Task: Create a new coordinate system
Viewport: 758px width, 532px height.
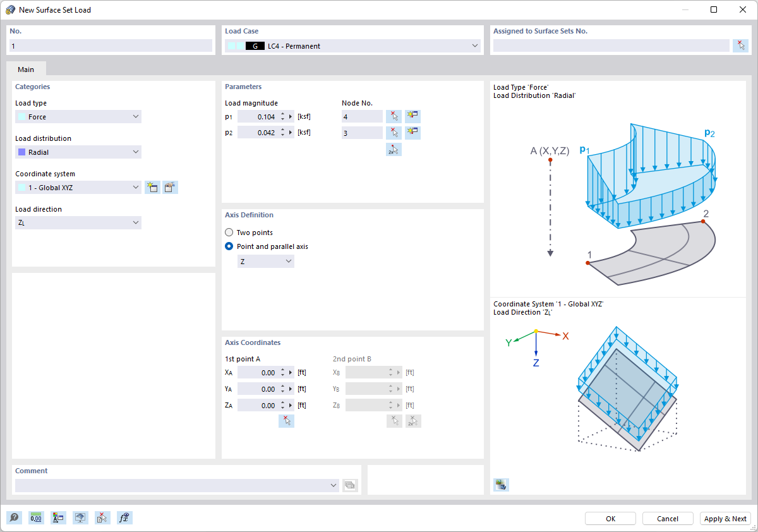Action: coord(152,187)
